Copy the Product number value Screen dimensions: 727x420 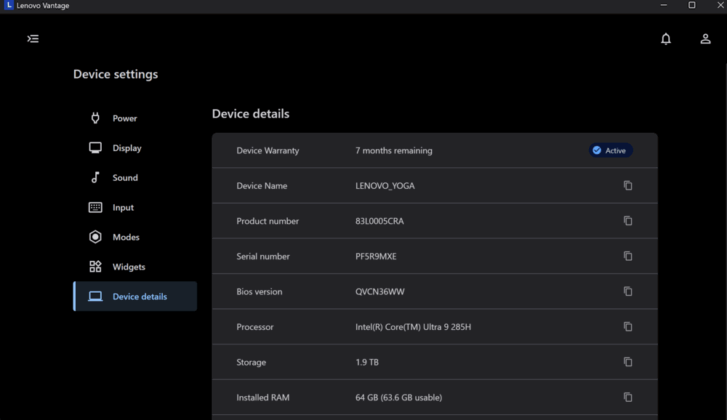coord(628,221)
